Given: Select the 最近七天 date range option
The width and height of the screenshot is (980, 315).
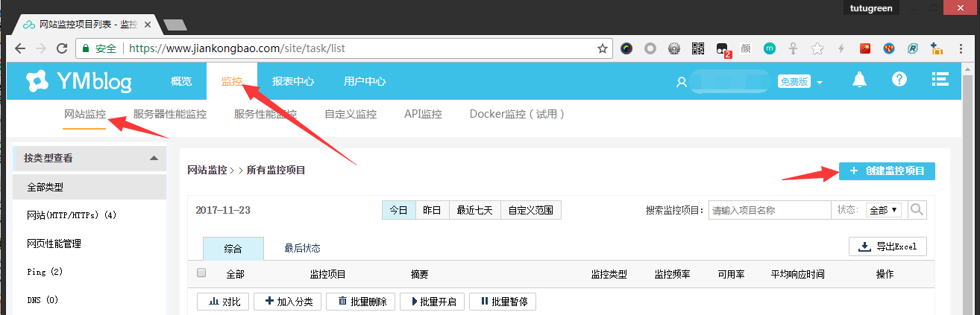Looking at the screenshot, I should tap(475, 210).
